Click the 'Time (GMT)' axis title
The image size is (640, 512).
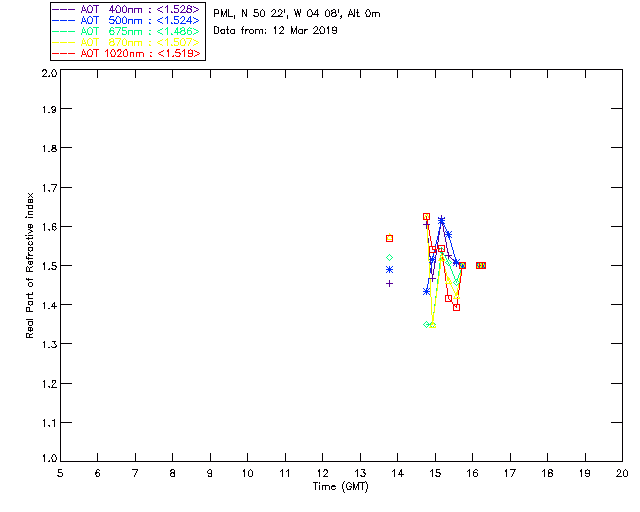coord(340,487)
